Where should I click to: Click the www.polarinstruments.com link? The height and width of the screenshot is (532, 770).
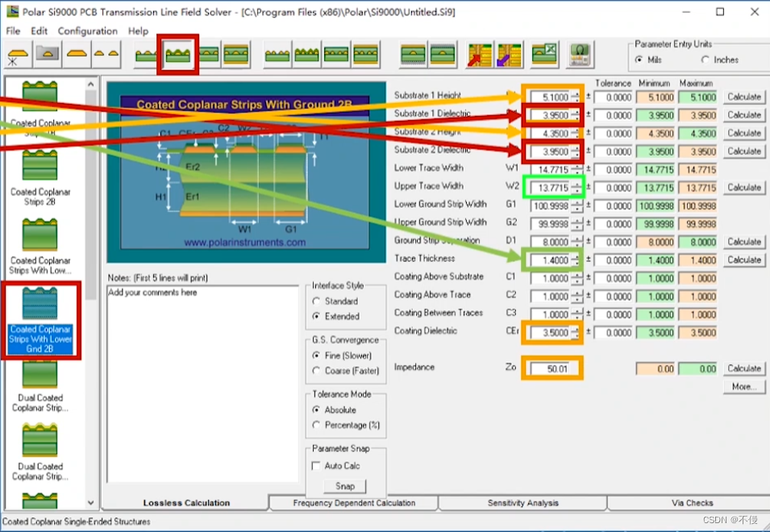tap(244, 243)
